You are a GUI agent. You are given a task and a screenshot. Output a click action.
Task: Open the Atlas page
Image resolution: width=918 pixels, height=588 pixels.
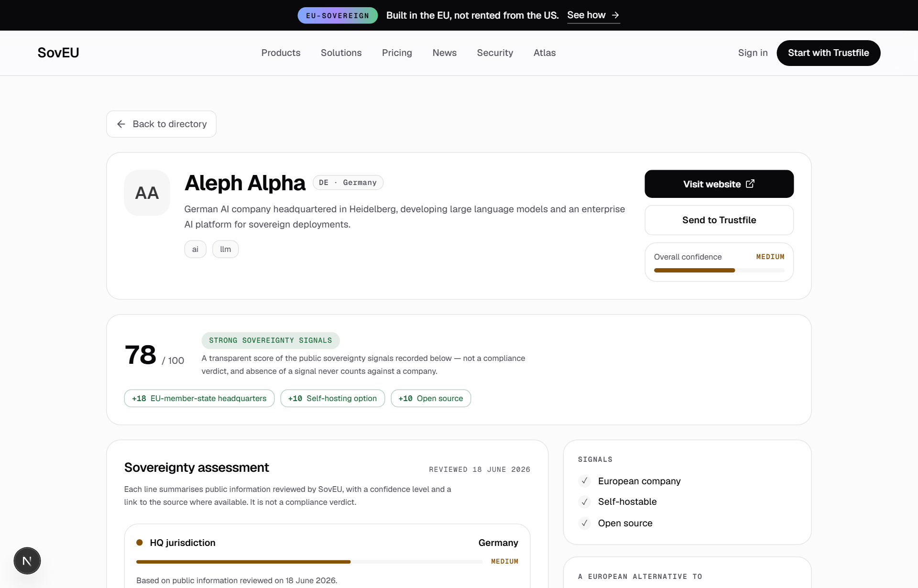(545, 53)
